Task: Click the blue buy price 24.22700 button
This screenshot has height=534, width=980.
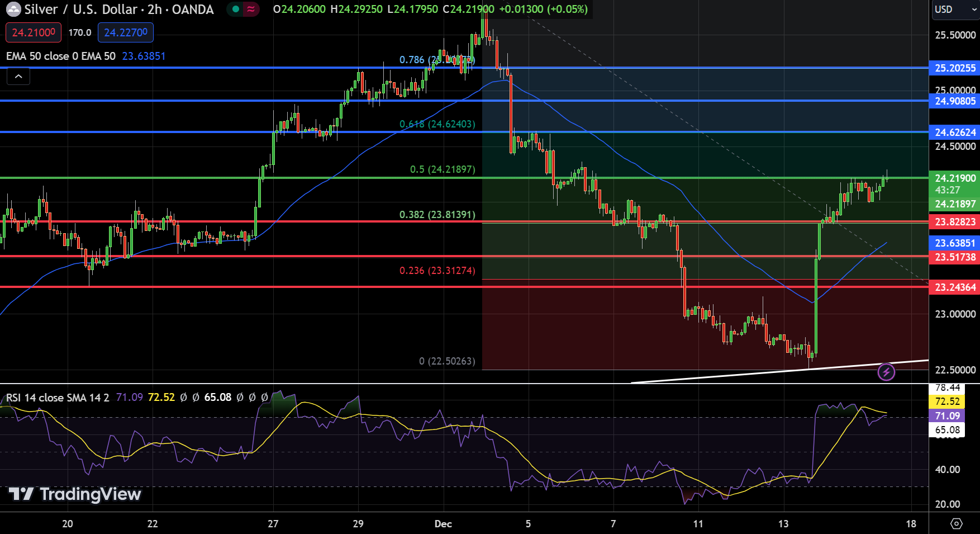Action: pyautogui.click(x=126, y=32)
